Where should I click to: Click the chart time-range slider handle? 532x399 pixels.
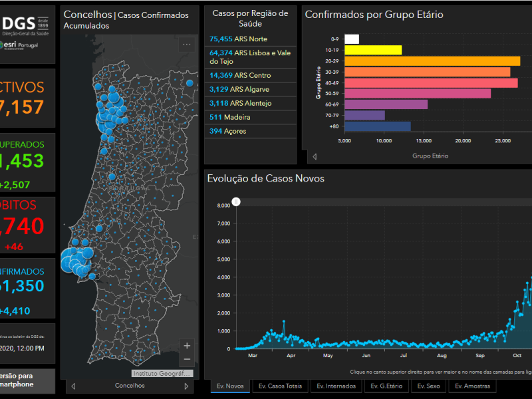click(235, 202)
